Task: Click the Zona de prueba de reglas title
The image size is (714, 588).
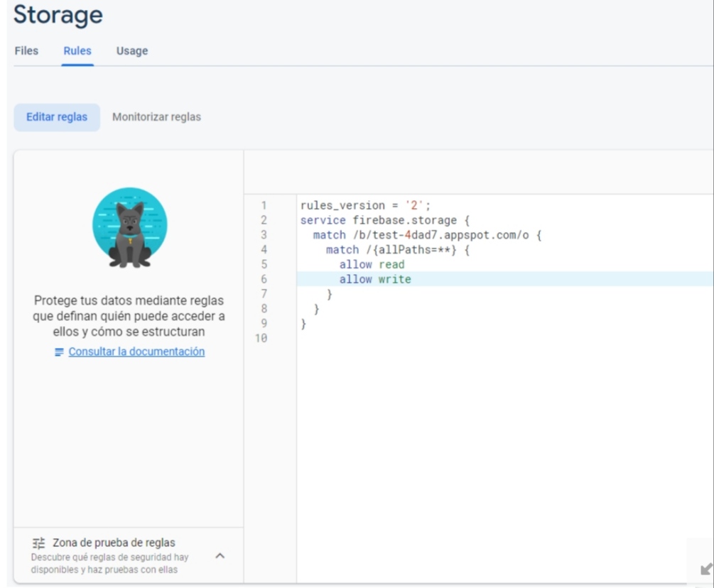Action: click(x=114, y=543)
